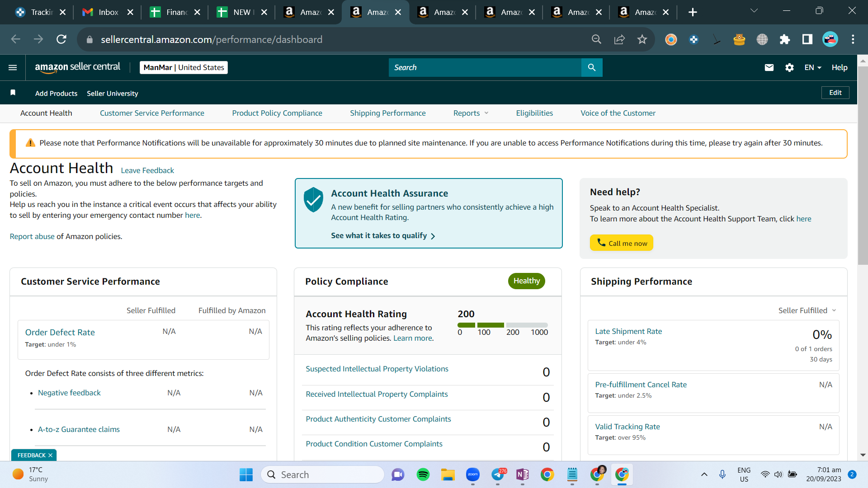Open the Seller University shortcut
This screenshot has width=868, height=488.
tap(113, 93)
